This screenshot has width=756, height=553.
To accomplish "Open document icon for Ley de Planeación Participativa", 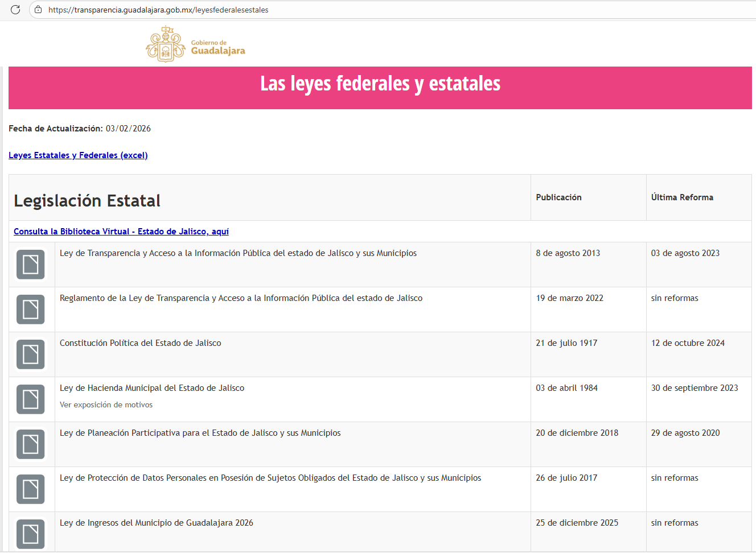I will [31, 444].
